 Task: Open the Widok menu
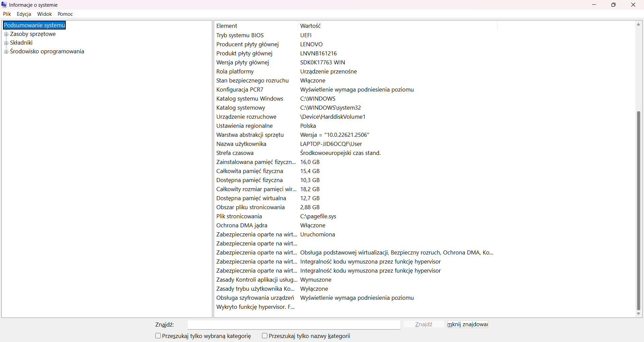pyautogui.click(x=45, y=14)
